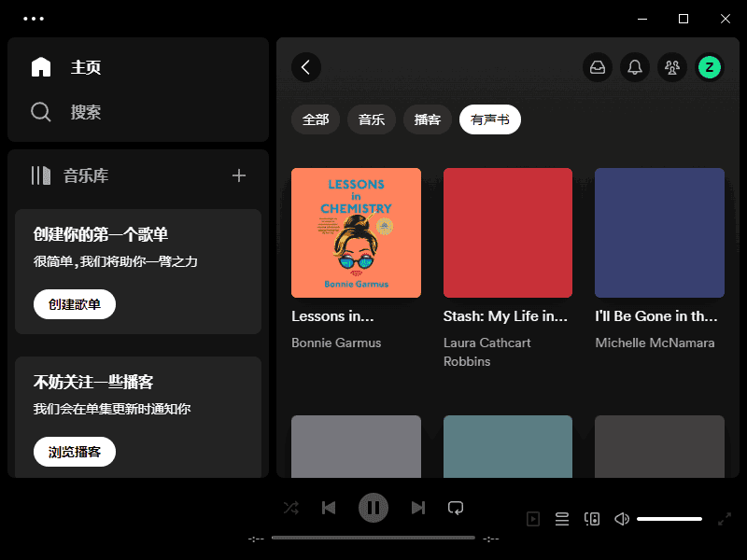Open connect to a device
747x560 pixels.
pos(591,518)
